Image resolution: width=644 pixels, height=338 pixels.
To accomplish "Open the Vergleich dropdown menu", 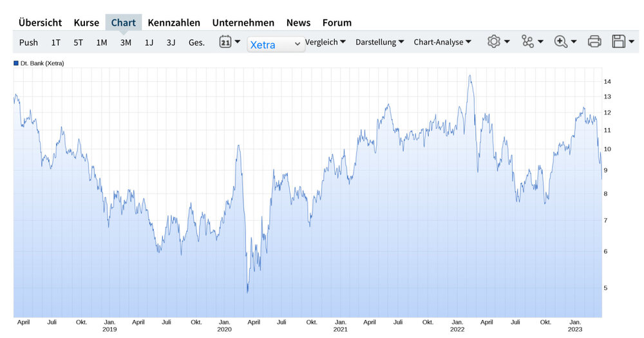I will (x=325, y=42).
